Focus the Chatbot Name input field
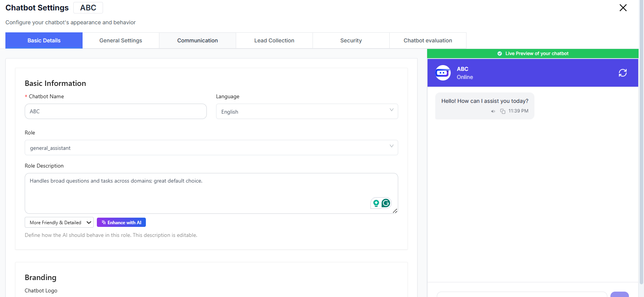644x297 pixels. (x=116, y=111)
